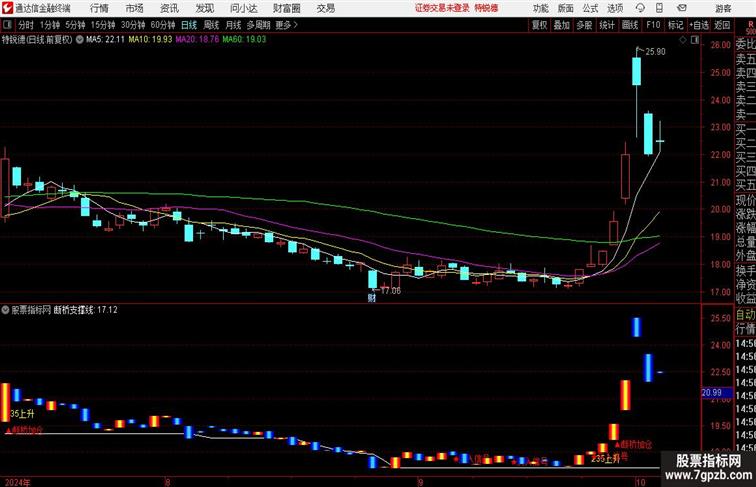Select the 日线 daily period tab
756x487 pixels.
189,25
